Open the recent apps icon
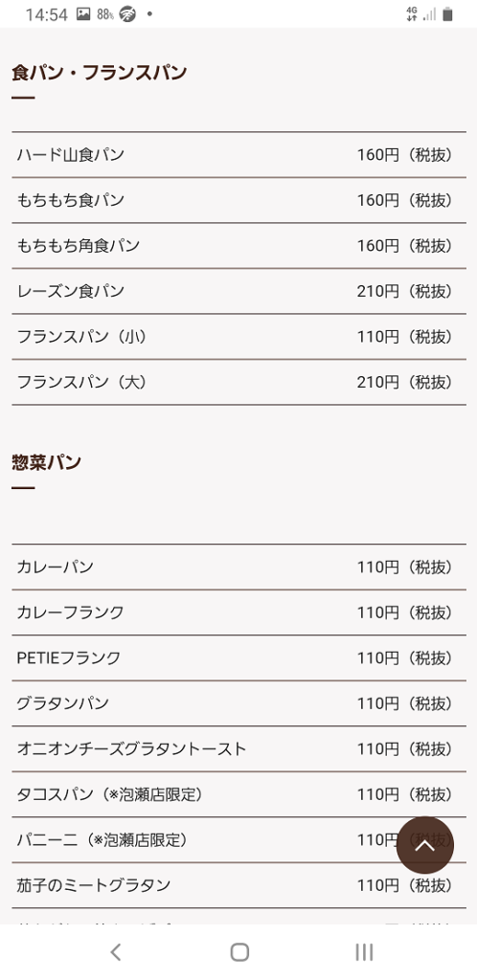 coord(364,952)
